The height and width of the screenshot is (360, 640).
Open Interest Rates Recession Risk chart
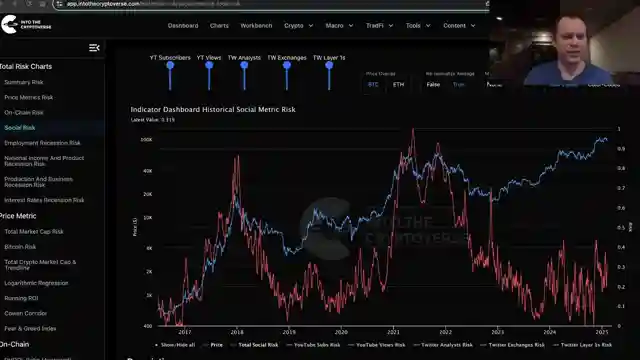click(x=44, y=200)
